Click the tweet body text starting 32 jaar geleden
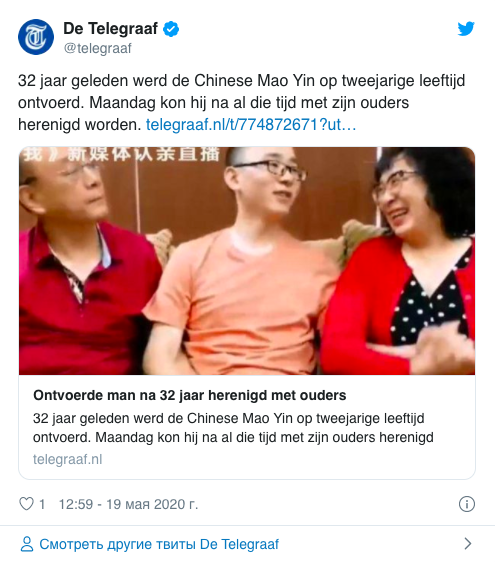 pyautogui.click(x=241, y=103)
